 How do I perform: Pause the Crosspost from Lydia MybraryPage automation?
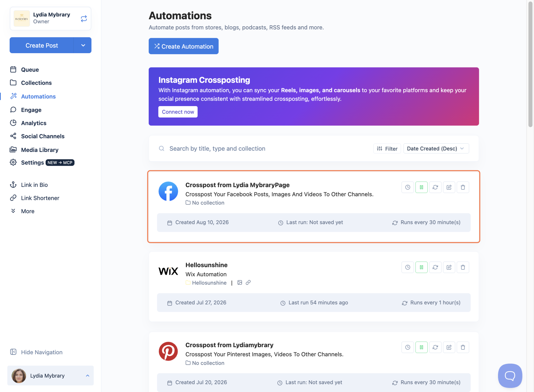[x=421, y=187]
